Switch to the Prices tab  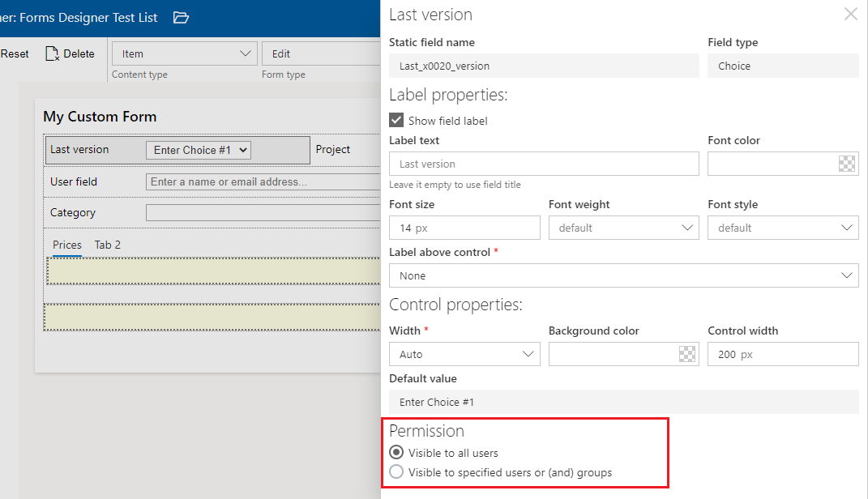click(67, 245)
